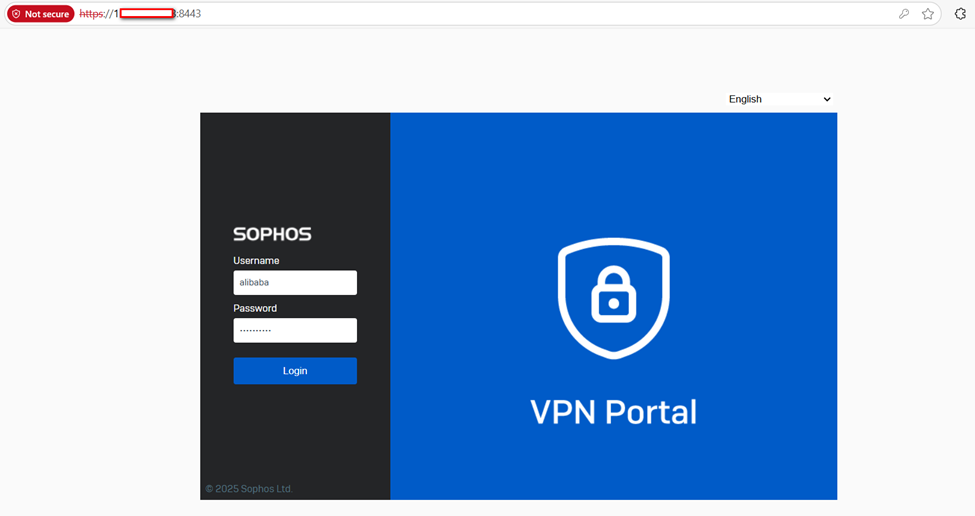Click the © 2025 Sophos Ltd. footer text
This screenshot has width=975, height=516.
pyautogui.click(x=249, y=489)
